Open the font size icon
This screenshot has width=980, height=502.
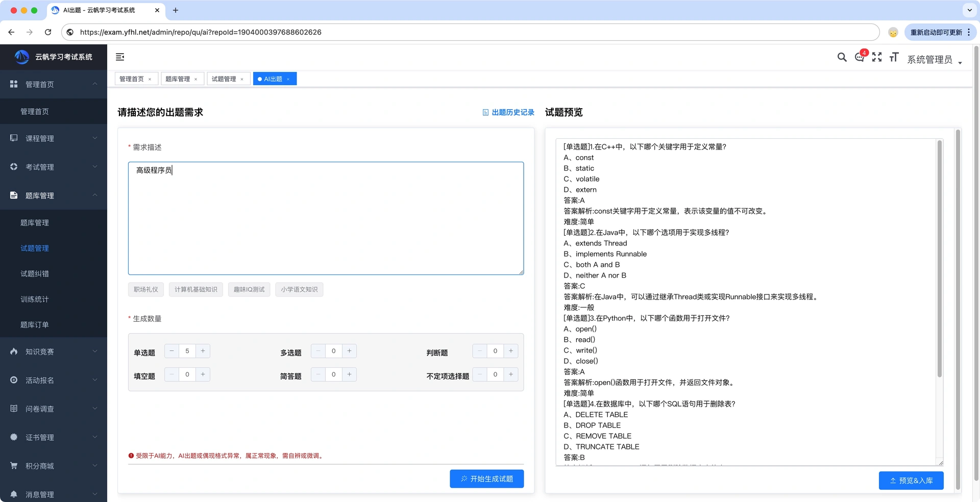click(894, 57)
